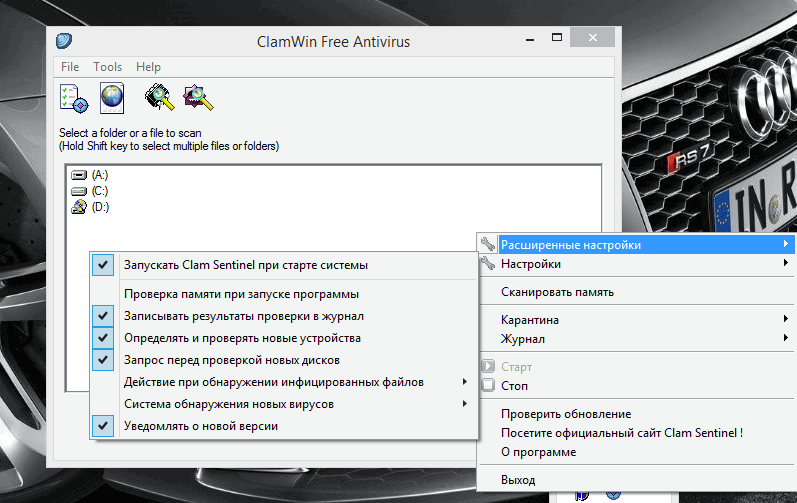797x503 pixels.
Task: Click the Scan Computer Memory toolbar icon
Action: tap(160, 97)
